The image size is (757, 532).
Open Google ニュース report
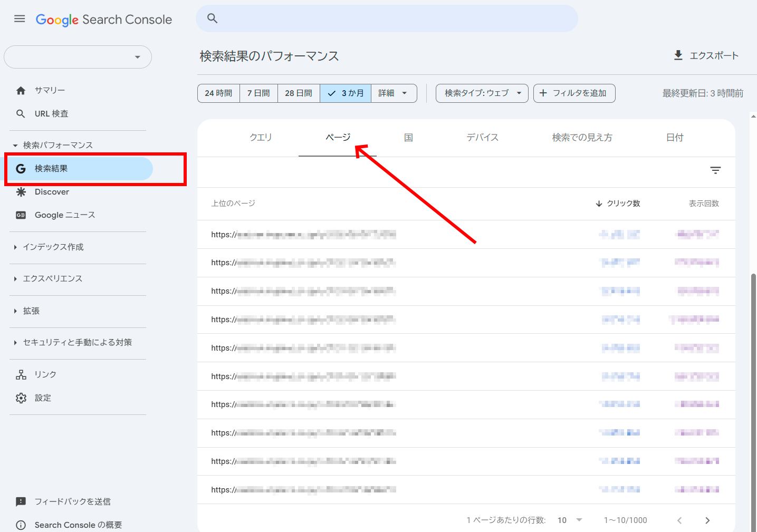click(x=64, y=215)
